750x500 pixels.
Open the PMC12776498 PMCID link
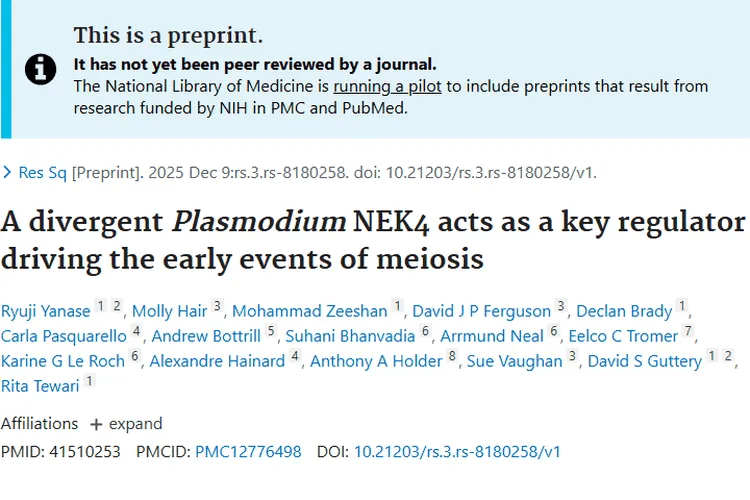248,452
